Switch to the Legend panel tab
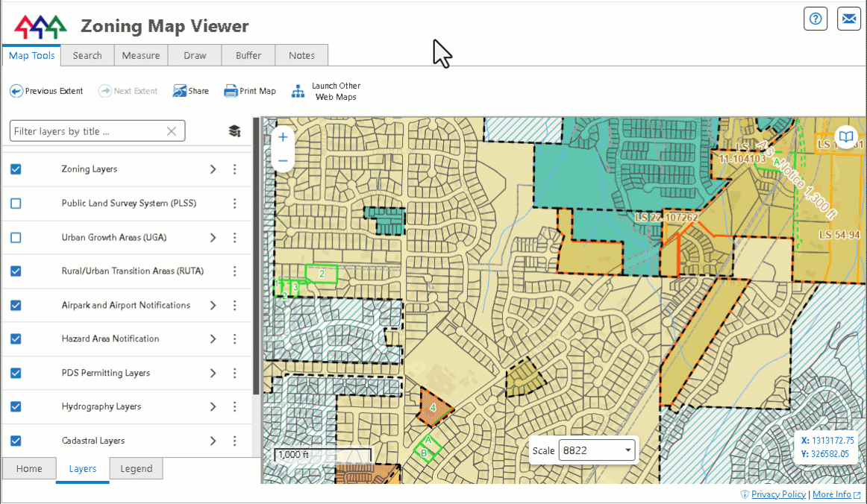The height and width of the screenshot is (504, 867). pyautogui.click(x=136, y=469)
